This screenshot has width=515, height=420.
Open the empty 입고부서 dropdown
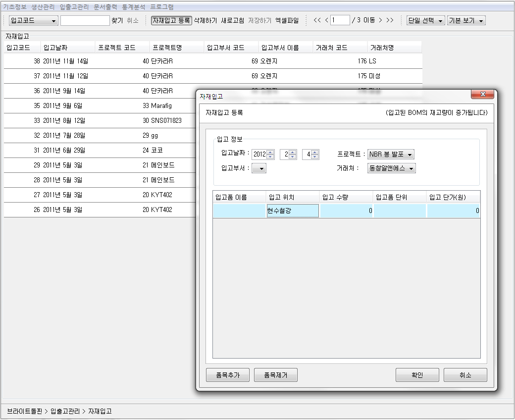(259, 168)
